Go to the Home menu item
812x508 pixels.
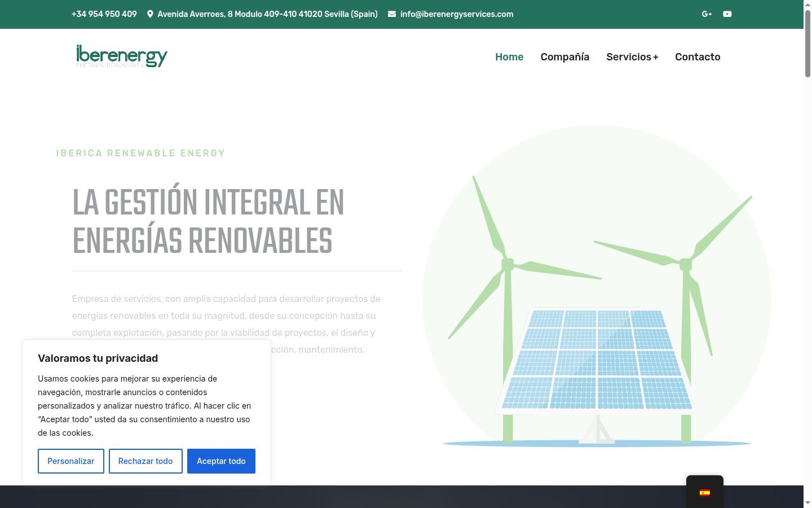point(509,57)
